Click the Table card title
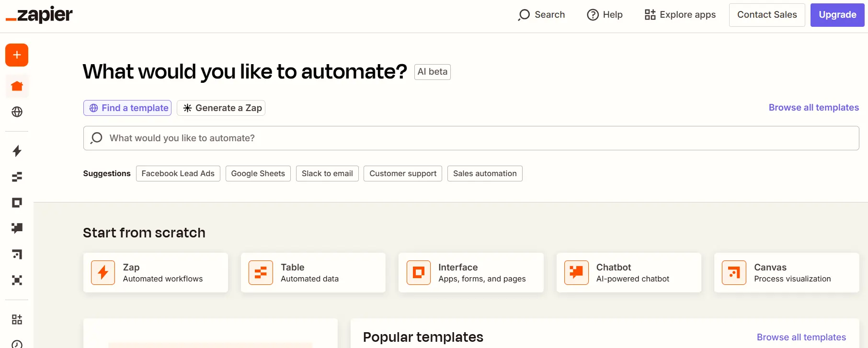This screenshot has width=868, height=348. [293, 267]
